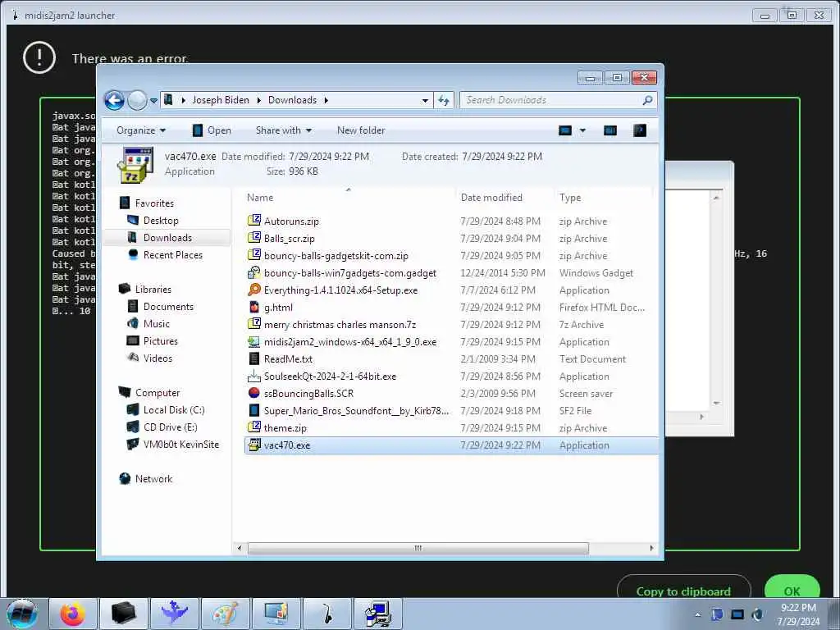
Task: Select the theme.zip file icon
Action: coord(254,427)
